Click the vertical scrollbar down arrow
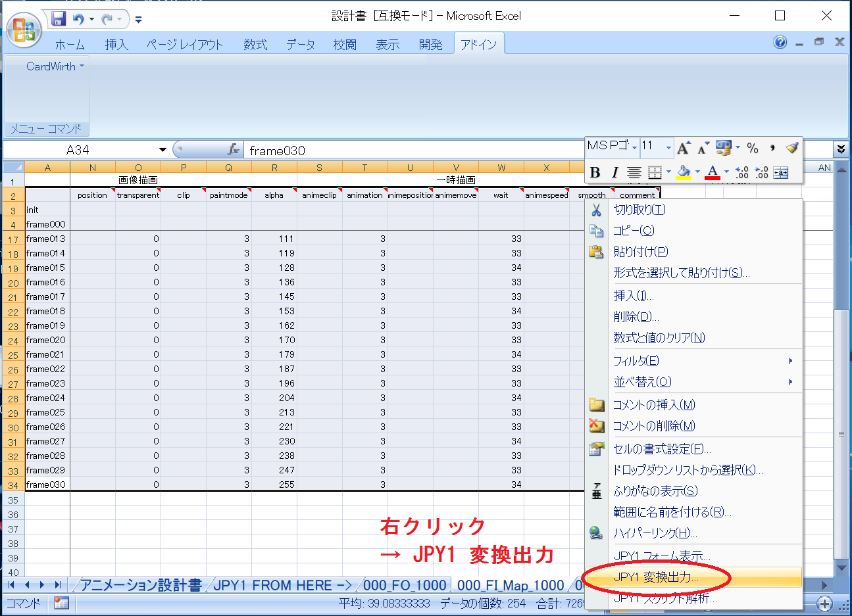 click(x=841, y=567)
